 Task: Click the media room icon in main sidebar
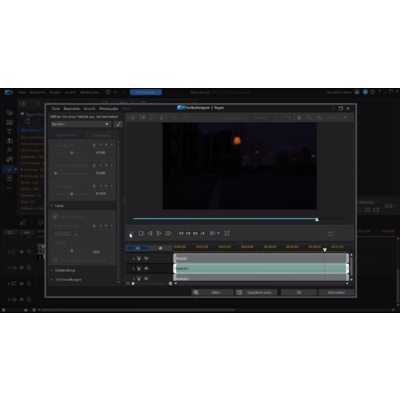coord(9,113)
